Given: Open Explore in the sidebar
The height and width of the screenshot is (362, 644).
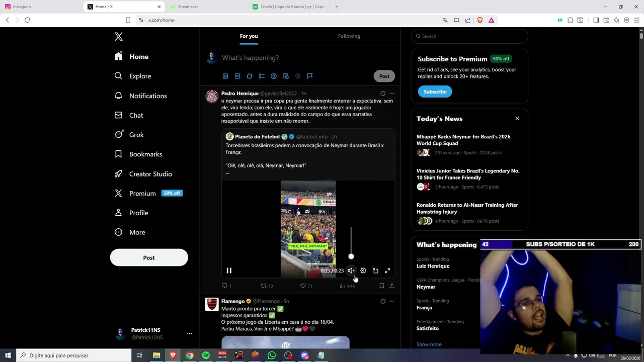Looking at the screenshot, I should point(133,76).
